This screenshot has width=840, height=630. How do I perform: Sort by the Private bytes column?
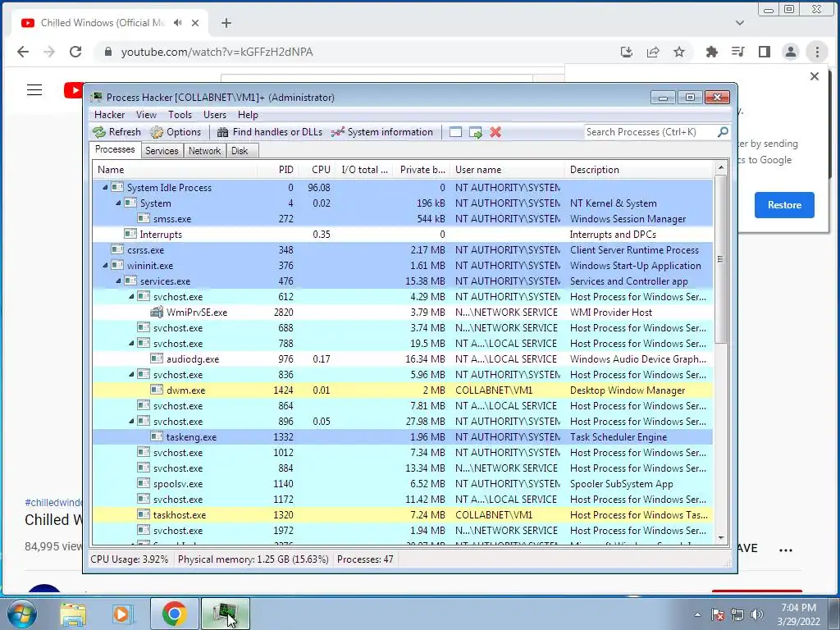[x=422, y=170]
